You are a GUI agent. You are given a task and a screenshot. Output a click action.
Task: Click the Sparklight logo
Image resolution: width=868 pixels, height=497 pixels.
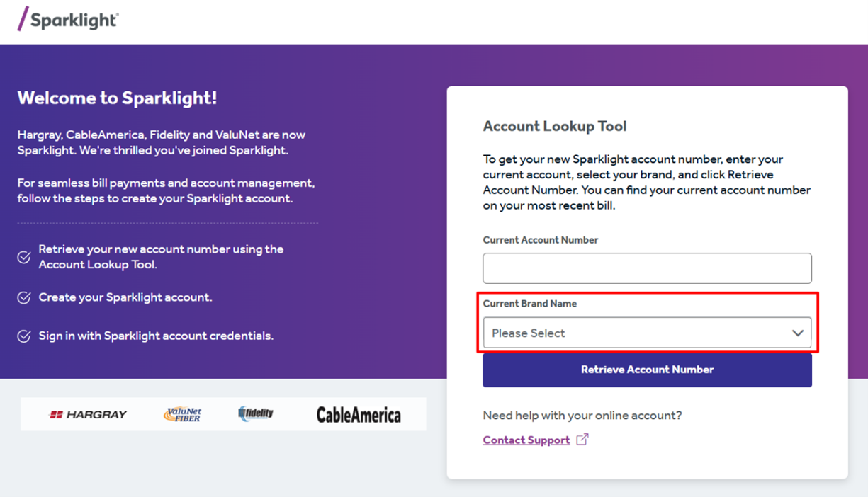pos(69,20)
